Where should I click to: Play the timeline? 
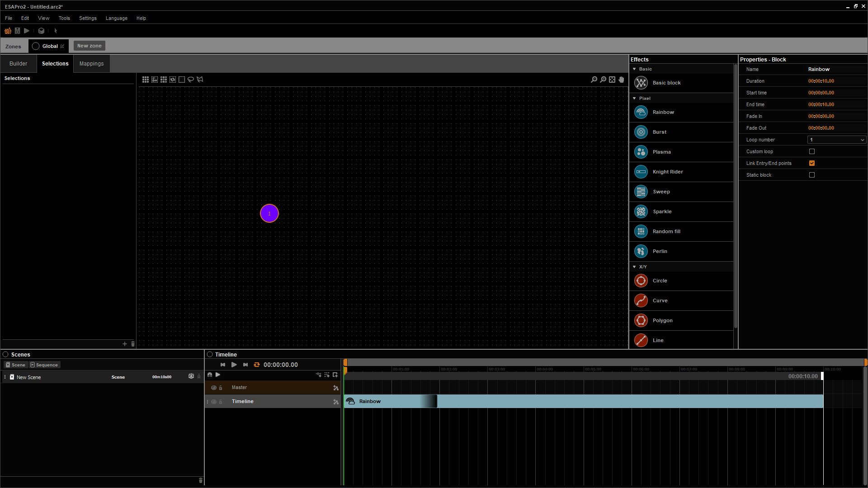point(234,365)
